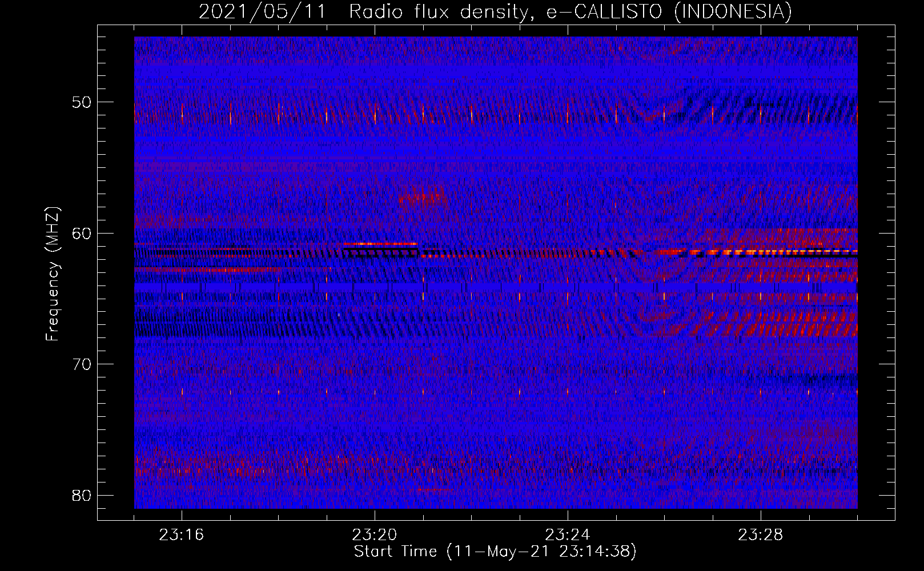Click the 23:16 time tick label

pos(182,535)
